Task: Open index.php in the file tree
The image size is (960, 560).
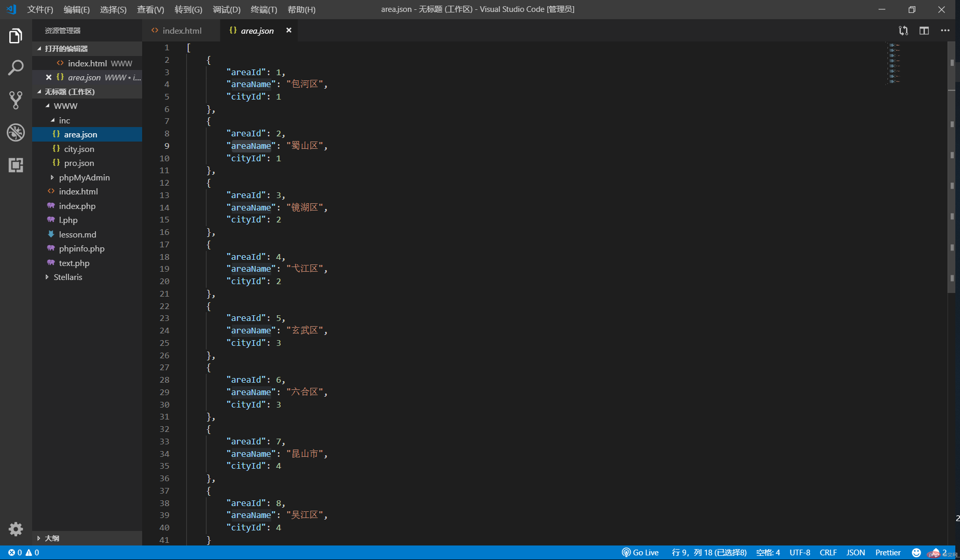Action: (x=87, y=206)
